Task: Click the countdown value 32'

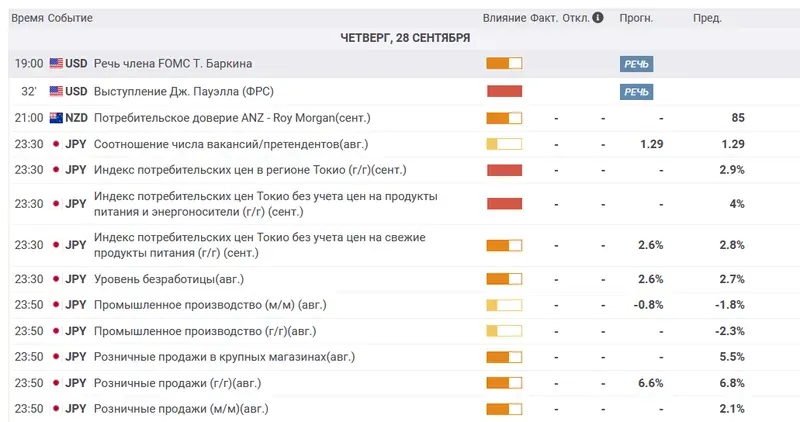Action: 29,91
